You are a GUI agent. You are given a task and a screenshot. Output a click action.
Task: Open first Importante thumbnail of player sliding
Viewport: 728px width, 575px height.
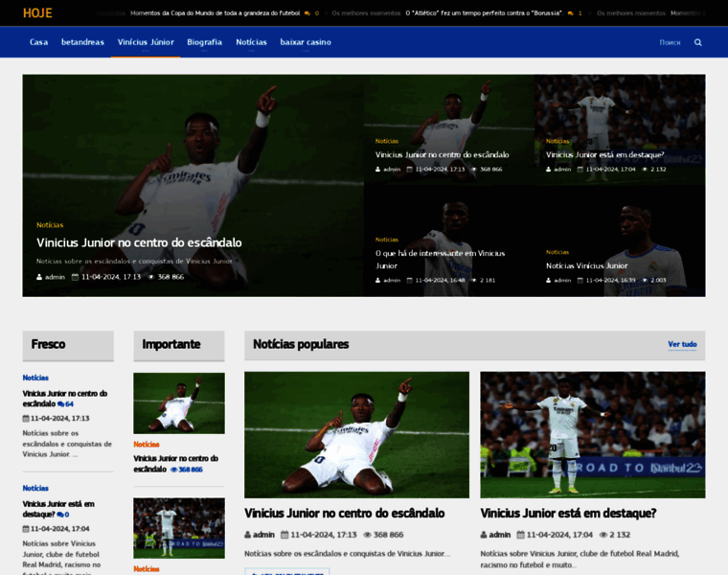pyautogui.click(x=179, y=403)
